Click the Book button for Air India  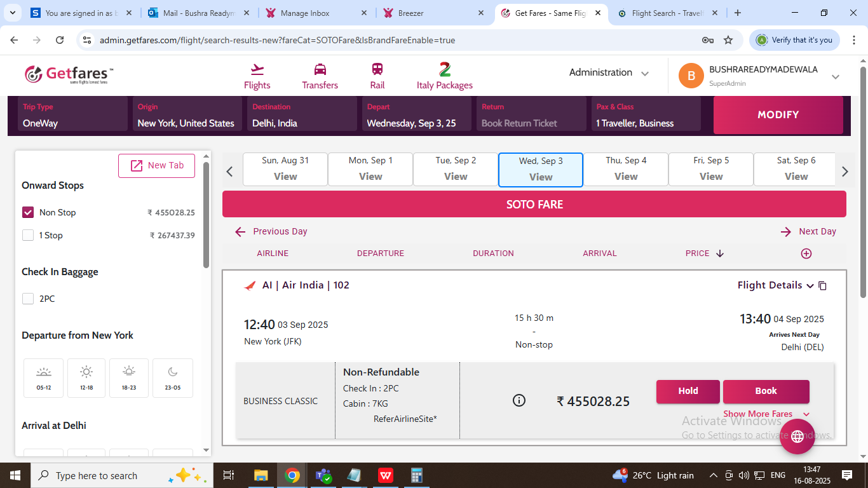tap(766, 391)
